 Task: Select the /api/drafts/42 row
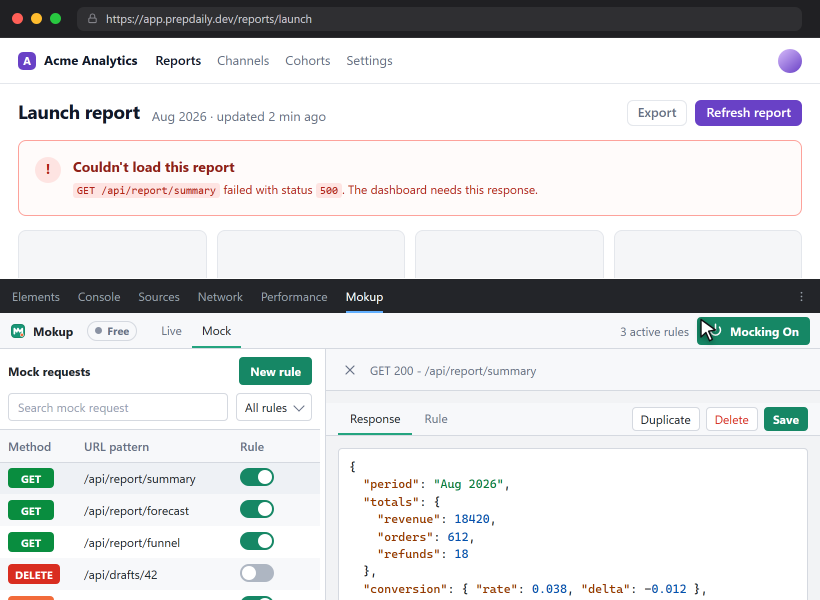(160, 574)
